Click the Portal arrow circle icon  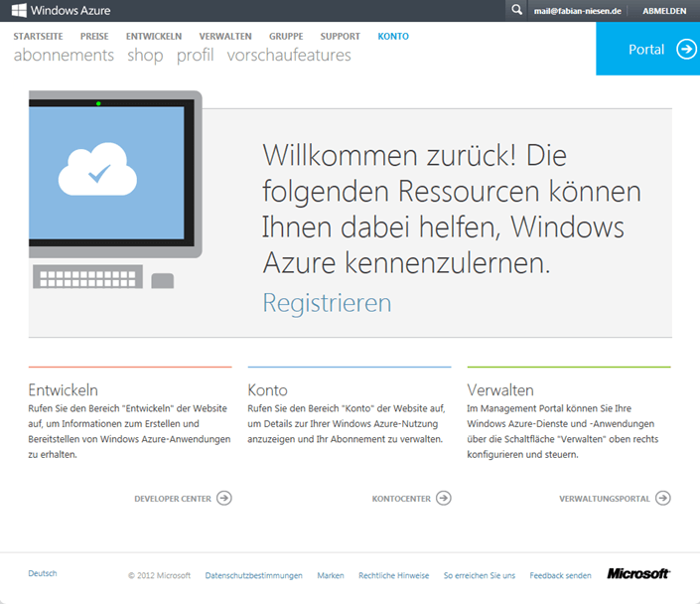(686, 49)
